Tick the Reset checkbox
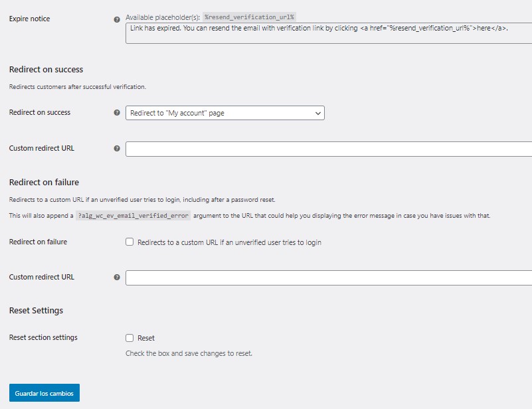Screen dimensions: 532x409 pyautogui.click(x=130, y=338)
